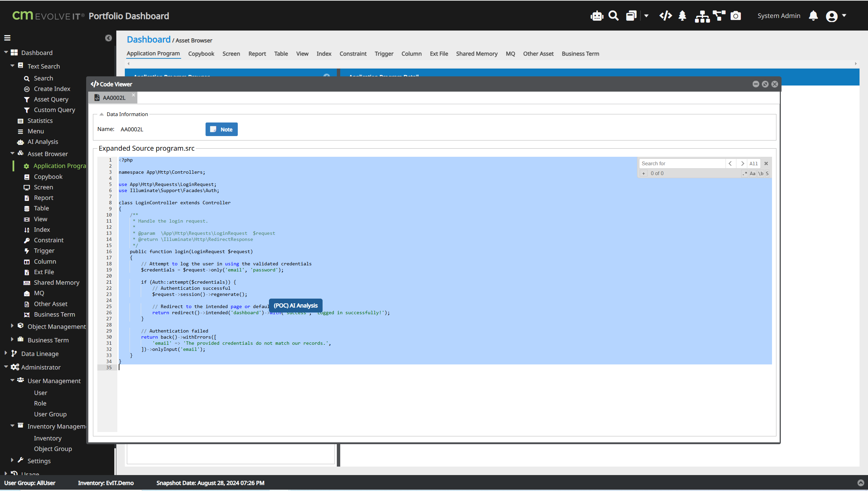
Task: Toggle whole word search option
Action: pos(761,173)
